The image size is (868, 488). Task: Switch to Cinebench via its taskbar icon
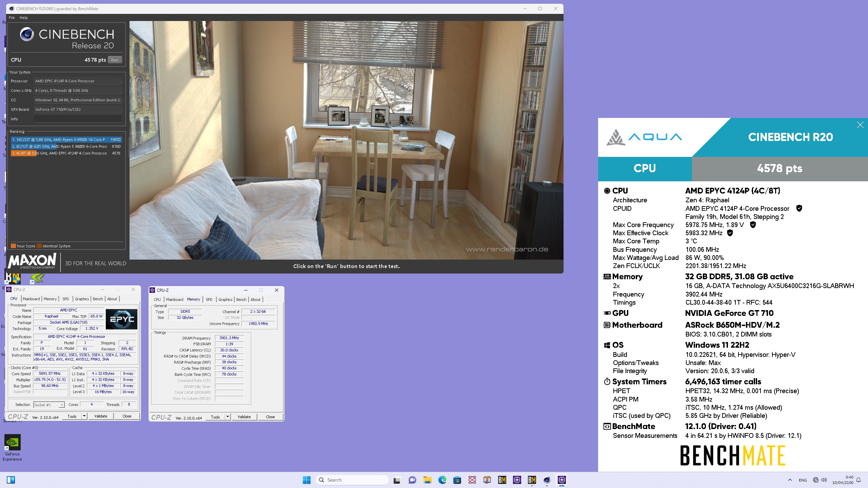pyautogui.click(x=547, y=480)
